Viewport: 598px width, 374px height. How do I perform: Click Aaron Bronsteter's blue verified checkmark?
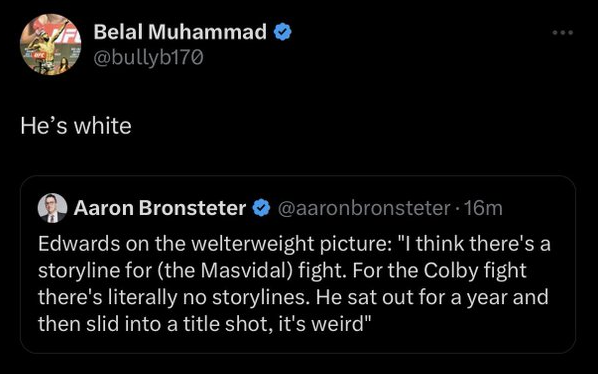(x=262, y=208)
